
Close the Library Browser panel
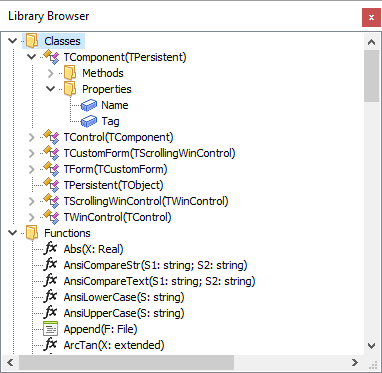[371, 18]
